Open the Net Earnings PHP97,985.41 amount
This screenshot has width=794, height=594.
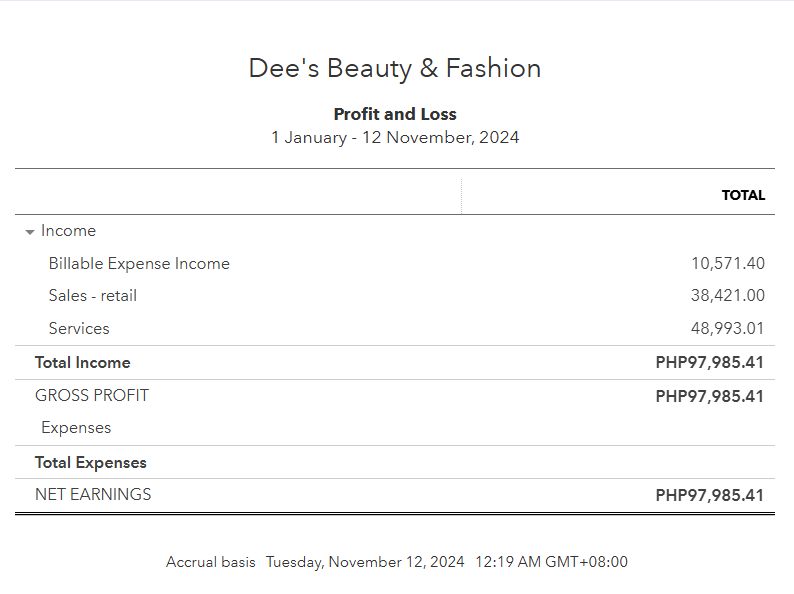pyautogui.click(x=709, y=495)
